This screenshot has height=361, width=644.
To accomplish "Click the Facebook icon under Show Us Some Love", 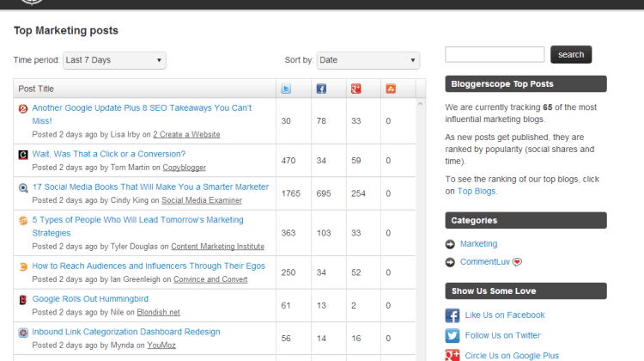I will coord(453,315).
